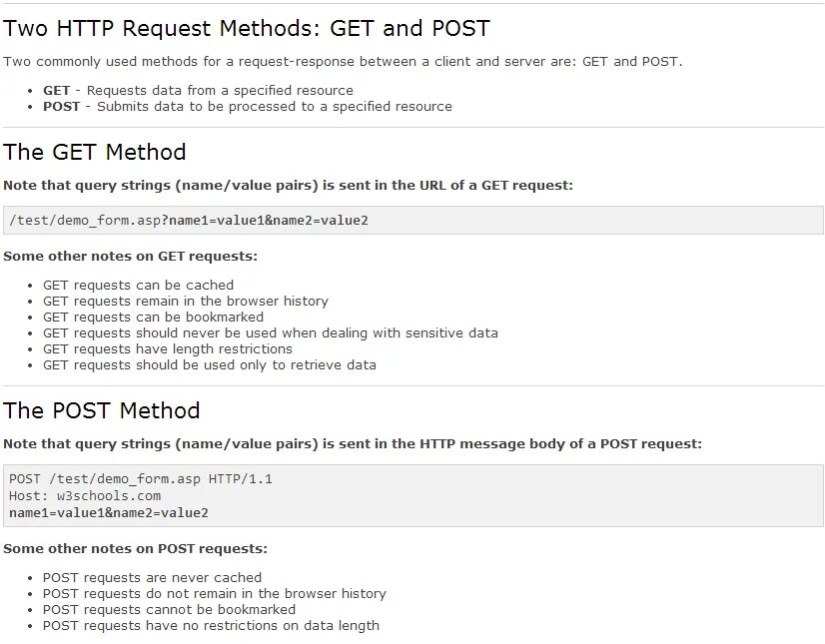Click 'POST requests are never cached' bullet
Screen dimensions: 825x644
coord(152,578)
